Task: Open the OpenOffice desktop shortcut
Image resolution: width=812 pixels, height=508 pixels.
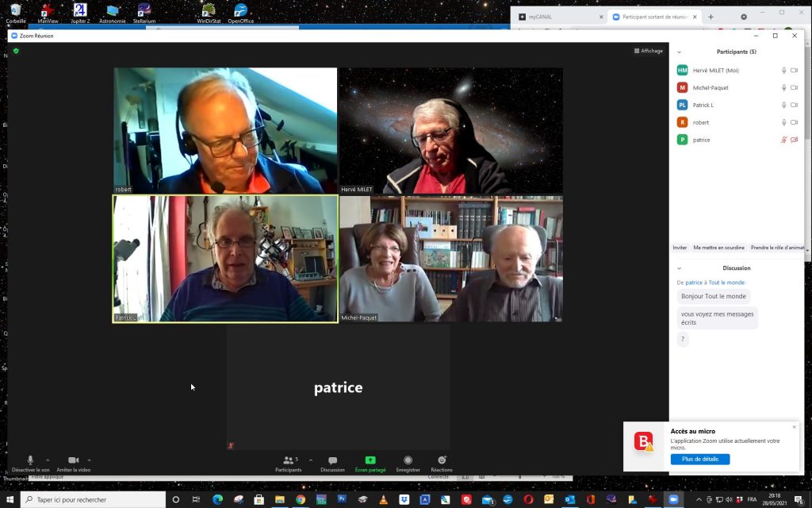Action: point(241,13)
